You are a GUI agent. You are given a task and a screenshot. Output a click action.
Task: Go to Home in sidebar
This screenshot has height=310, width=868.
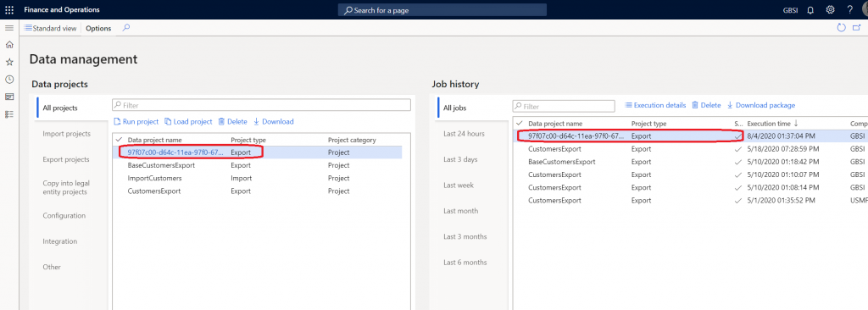click(x=8, y=45)
